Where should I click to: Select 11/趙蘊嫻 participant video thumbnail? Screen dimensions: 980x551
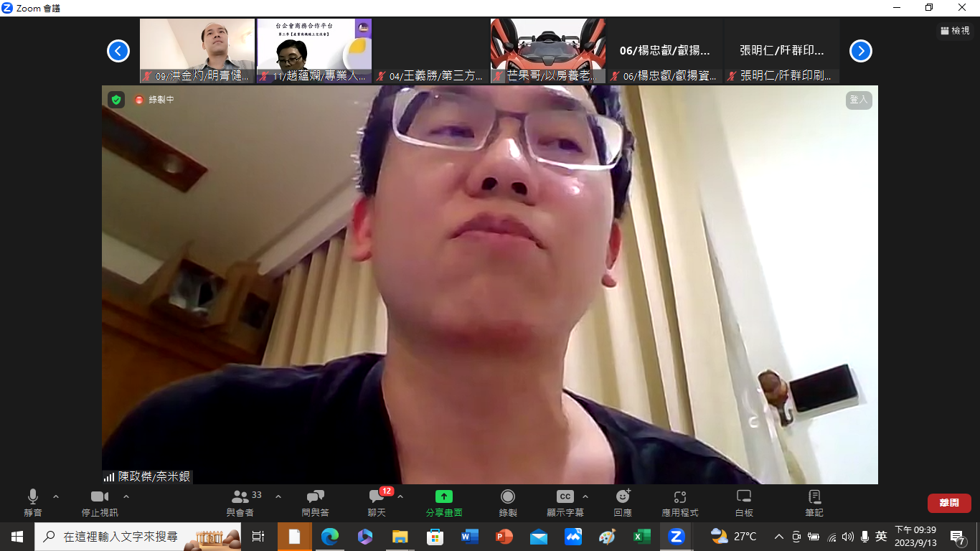tap(314, 51)
